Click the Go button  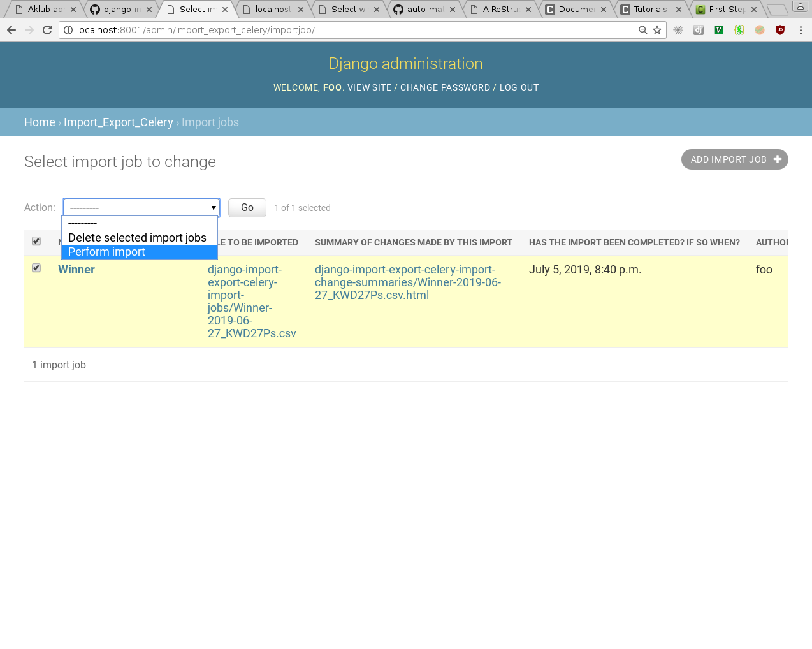(247, 208)
